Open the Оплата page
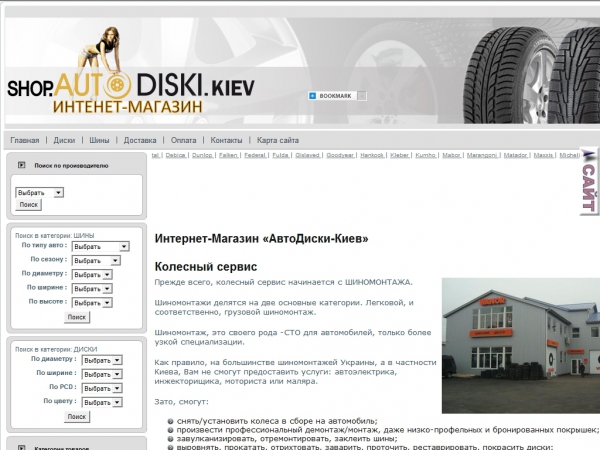600x450 pixels. 183,140
